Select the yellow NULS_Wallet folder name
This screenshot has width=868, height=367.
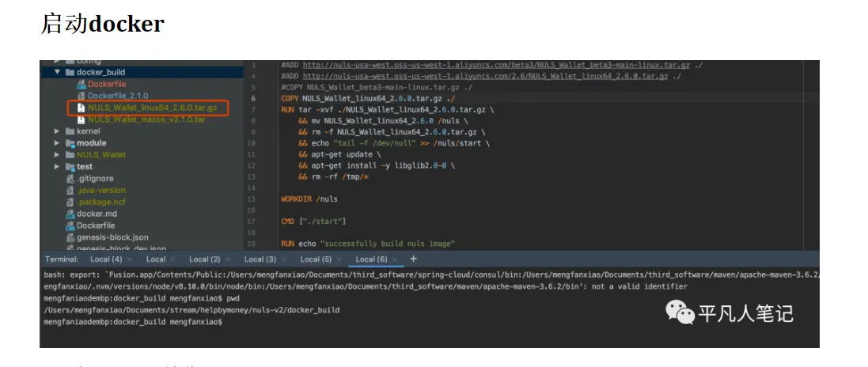click(100, 155)
